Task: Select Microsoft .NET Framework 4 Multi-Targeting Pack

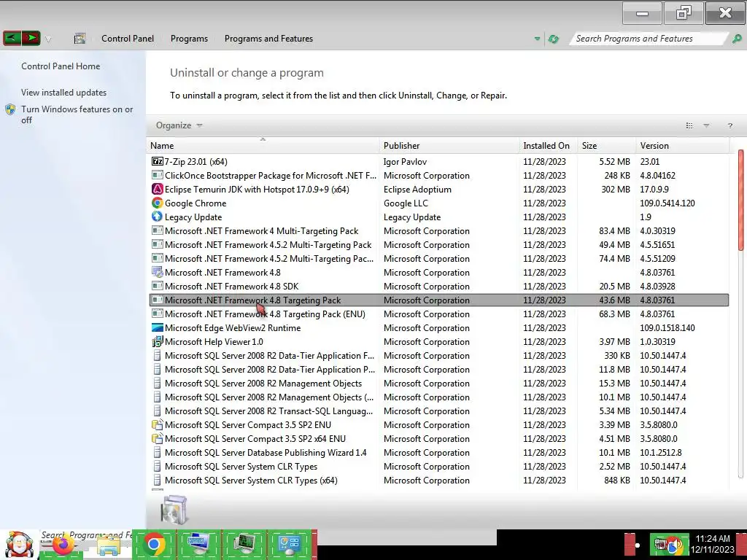Action: coord(438,231)
